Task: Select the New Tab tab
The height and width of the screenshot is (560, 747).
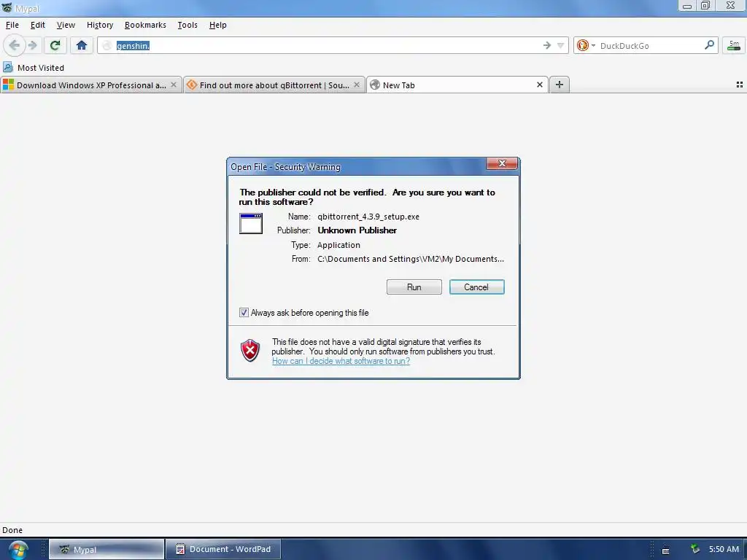Action: (x=457, y=85)
